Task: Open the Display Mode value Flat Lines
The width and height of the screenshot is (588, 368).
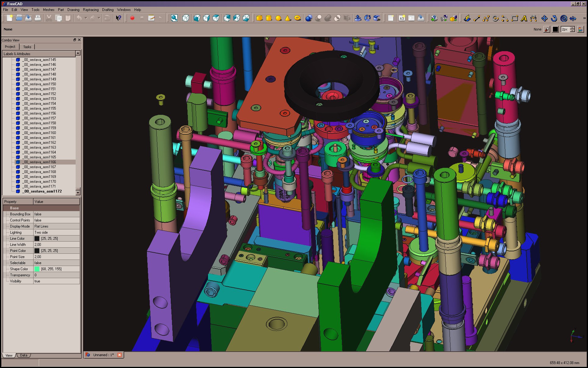Action: [56, 226]
